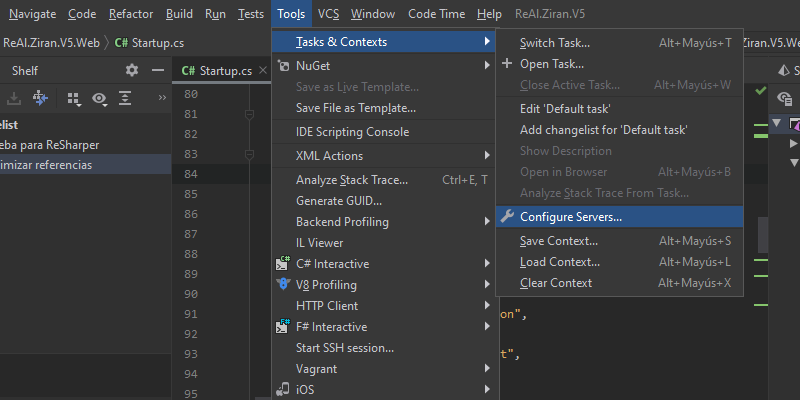Click the editor vertical scrollbar thumb

pos(762,235)
